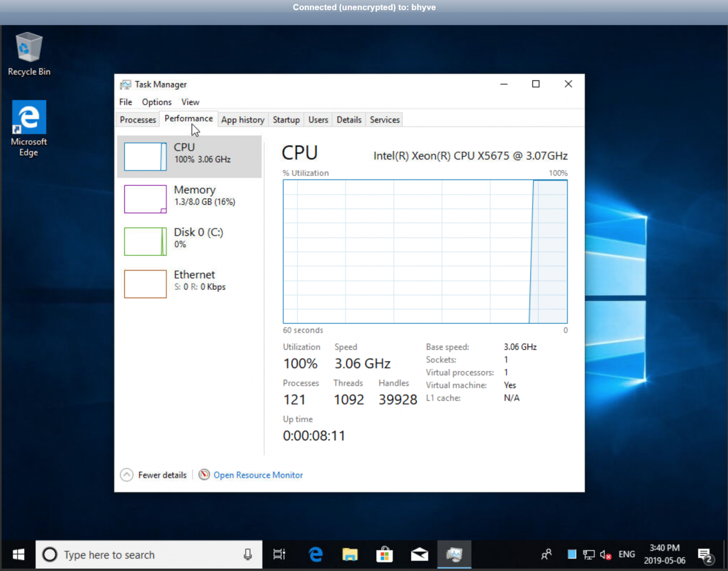The height and width of the screenshot is (571, 728).
Task: Click the Resource Monitor gauge icon
Action: [x=204, y=474]
